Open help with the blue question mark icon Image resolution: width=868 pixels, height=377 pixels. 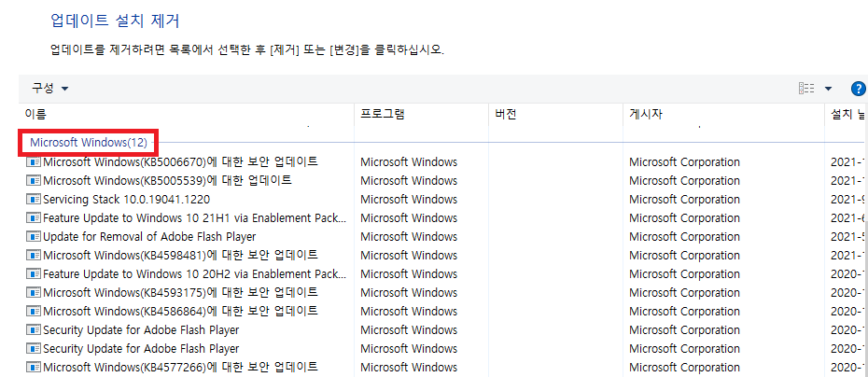(858, 89)
